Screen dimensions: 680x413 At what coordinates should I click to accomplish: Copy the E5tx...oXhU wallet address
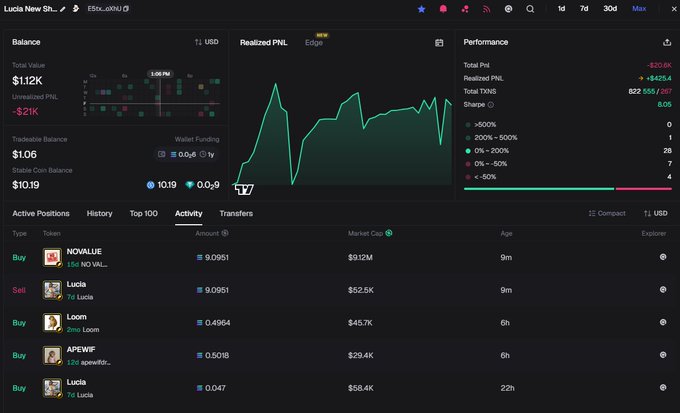tap(126, 9)
